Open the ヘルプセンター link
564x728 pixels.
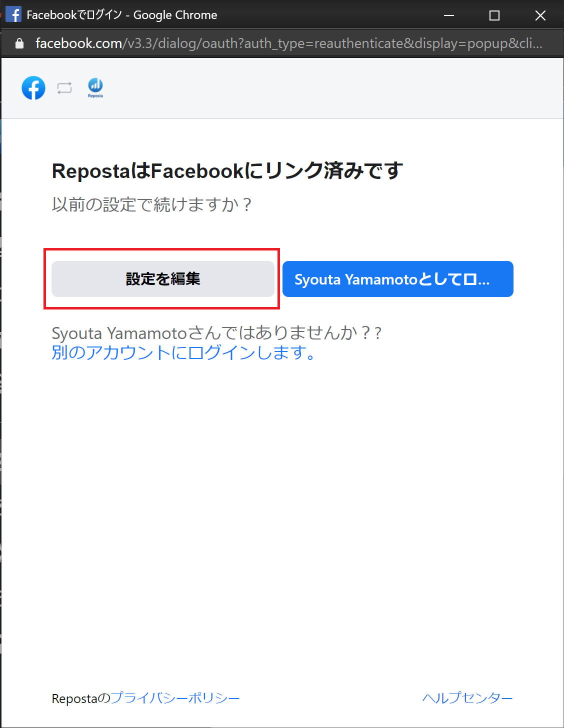[467, 698]
